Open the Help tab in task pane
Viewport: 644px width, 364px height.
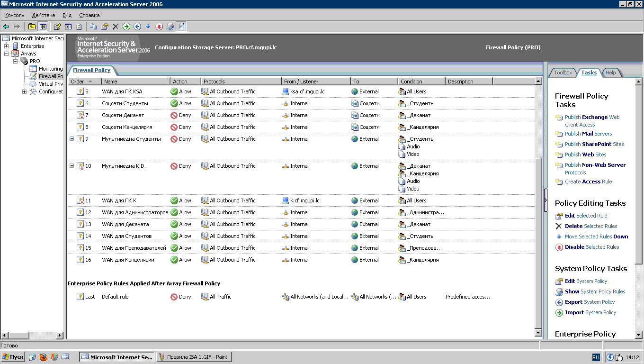click(x=611, y=73)
